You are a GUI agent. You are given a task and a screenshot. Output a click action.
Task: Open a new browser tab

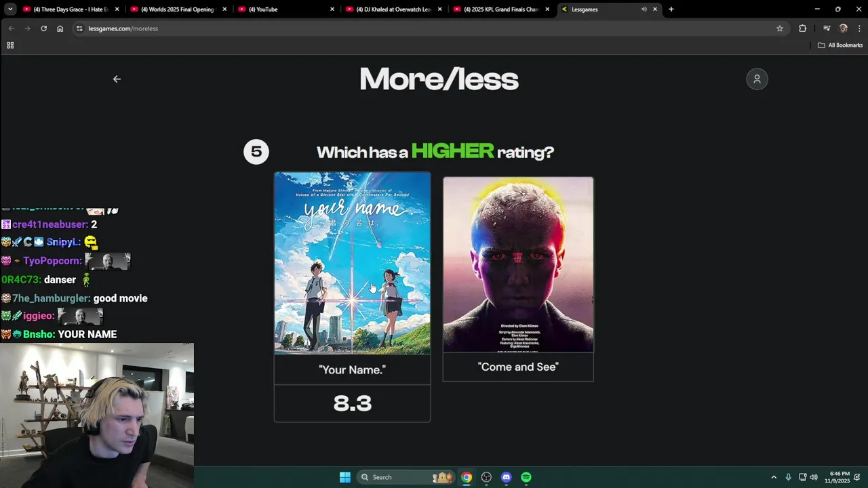(x=671, y=9)
